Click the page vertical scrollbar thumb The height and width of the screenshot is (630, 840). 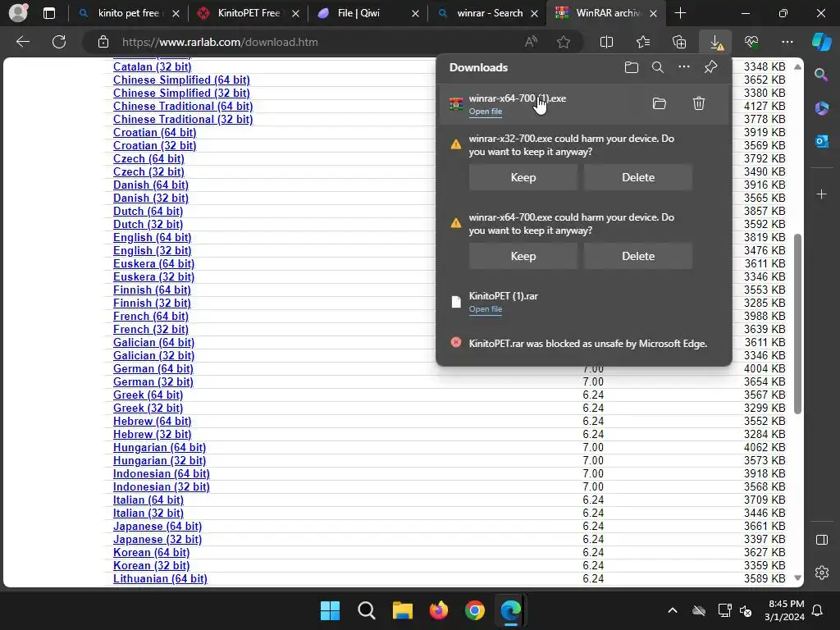click(797, 323)
